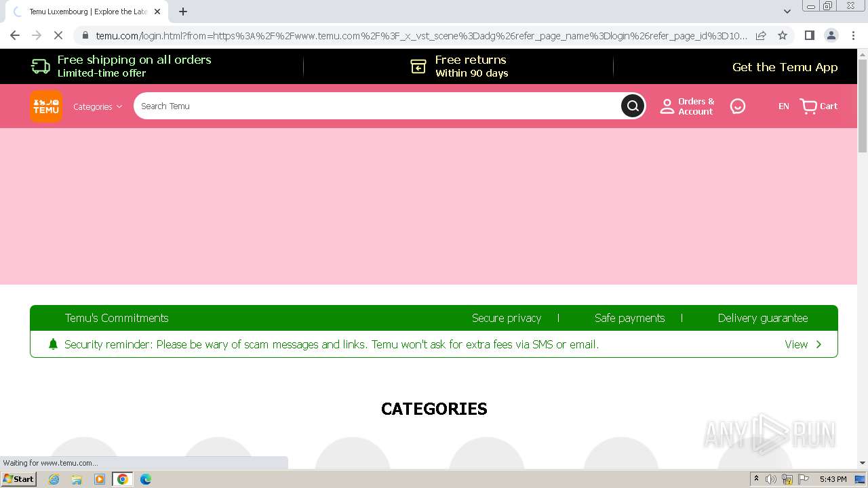
Task: Click the free returns box icon
Action: point(418,66)
